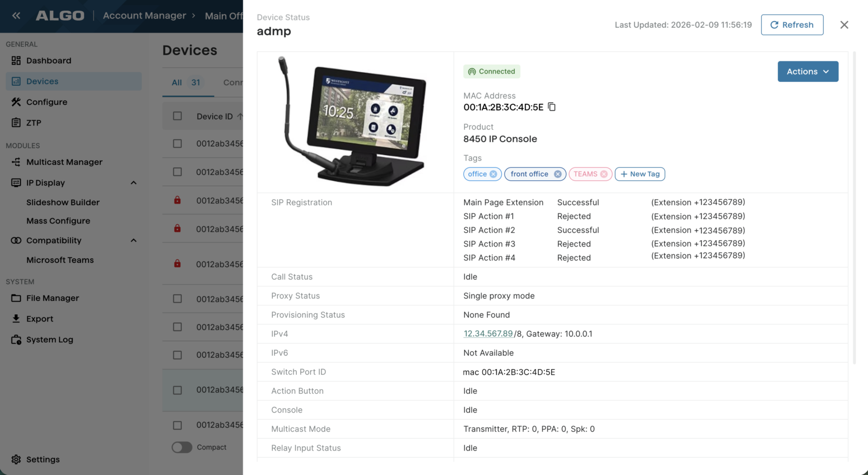
Task: Open the Actions dropdown
Action: [807, 72]
